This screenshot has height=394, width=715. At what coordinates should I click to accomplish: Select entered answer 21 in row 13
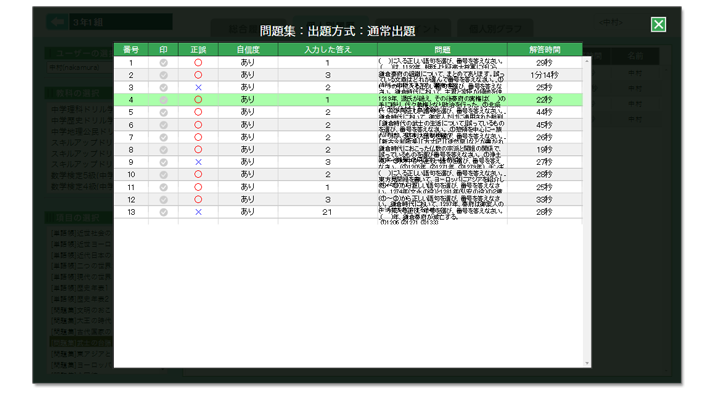click(x=327, y=212)
